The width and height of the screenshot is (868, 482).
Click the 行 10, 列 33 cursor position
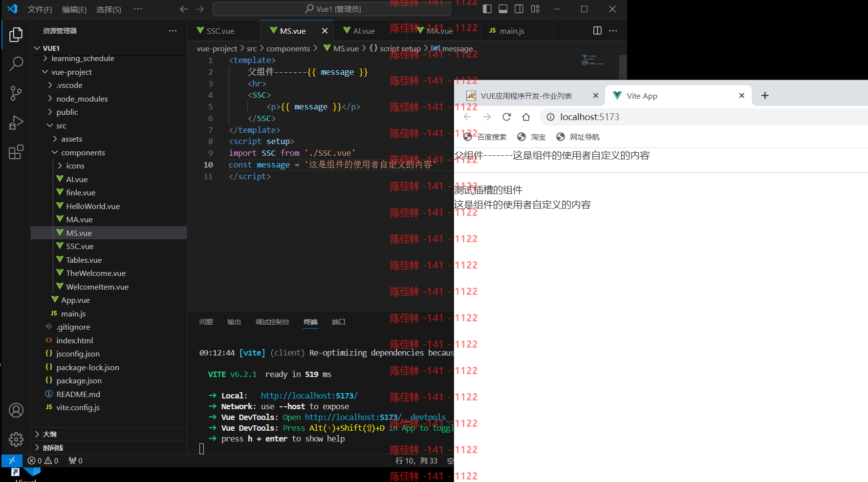(416, 461)
